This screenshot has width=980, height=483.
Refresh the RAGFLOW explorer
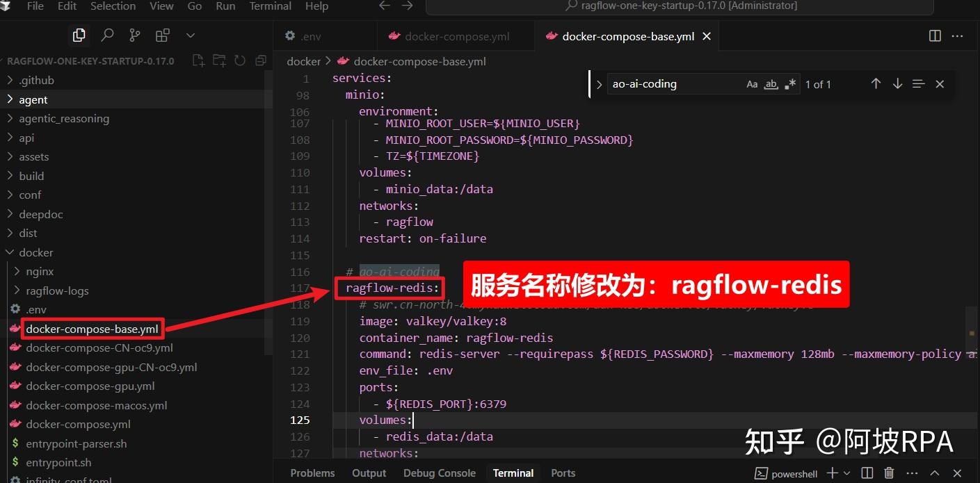(240, 60)
